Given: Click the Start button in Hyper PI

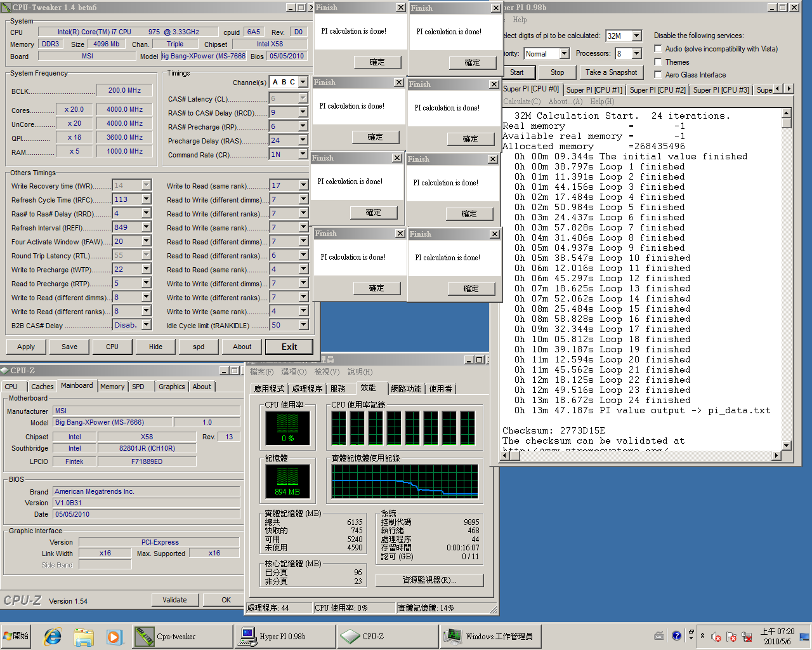Looking at the screenshot, I should coord(517,72).
